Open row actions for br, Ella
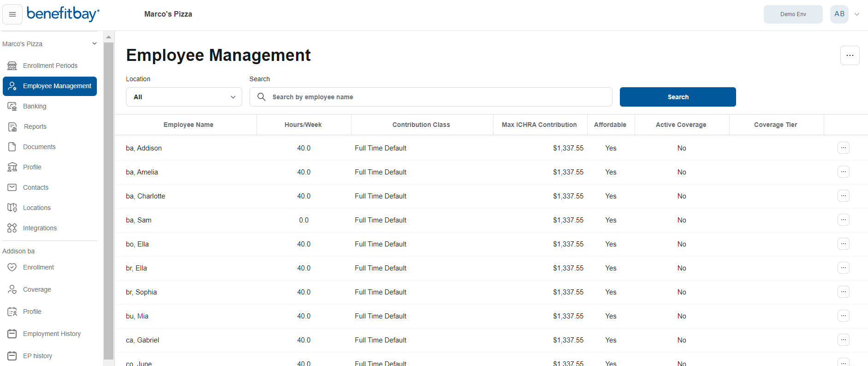 [843, 268]
